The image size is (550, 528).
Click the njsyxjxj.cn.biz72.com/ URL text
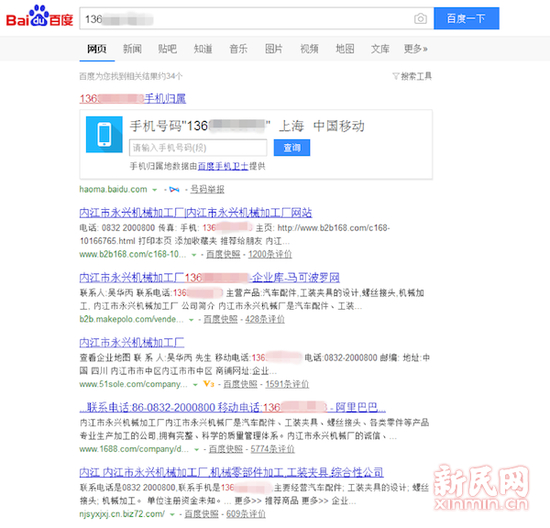[x=122, y=514]
